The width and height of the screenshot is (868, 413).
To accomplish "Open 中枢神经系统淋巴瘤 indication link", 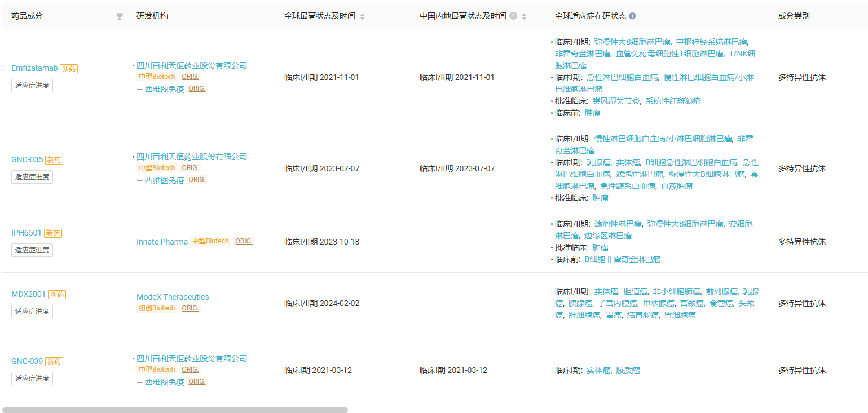I will 712,42.
